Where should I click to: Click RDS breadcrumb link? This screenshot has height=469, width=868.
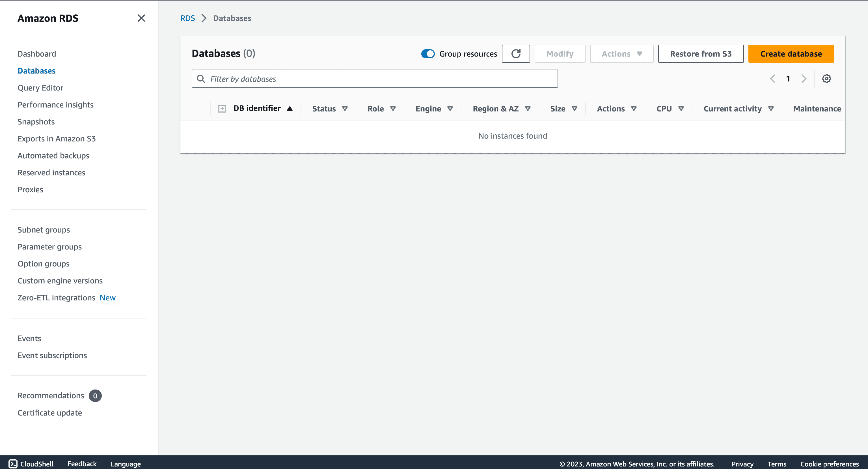pos(188,18)
